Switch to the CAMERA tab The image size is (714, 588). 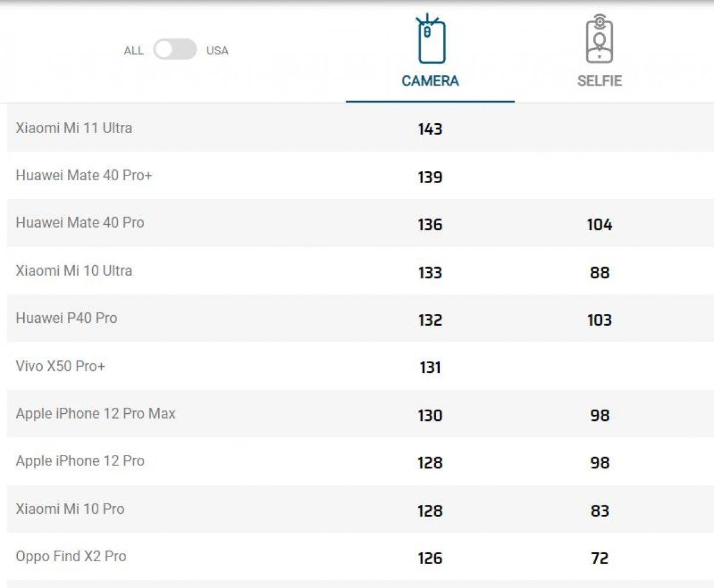tap(430, 81)
